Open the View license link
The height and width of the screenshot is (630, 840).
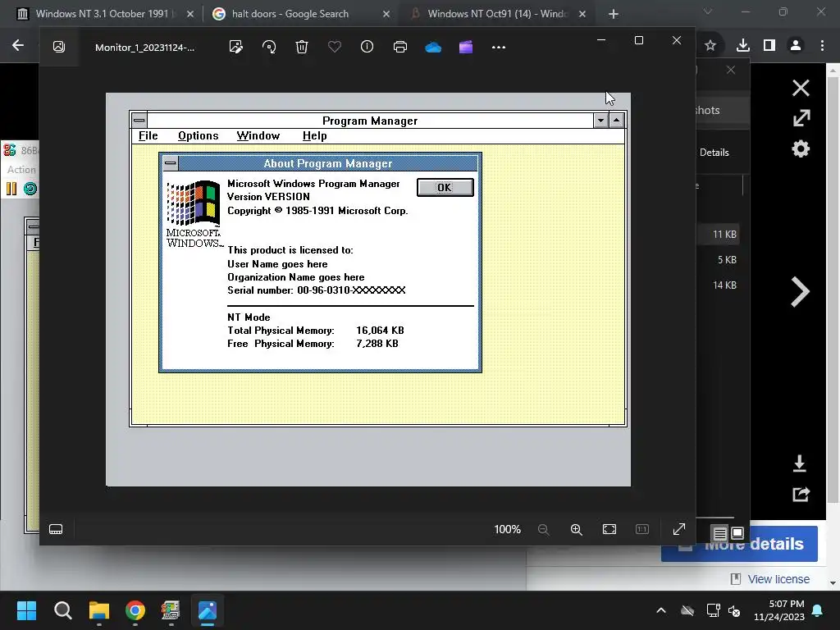778,579
